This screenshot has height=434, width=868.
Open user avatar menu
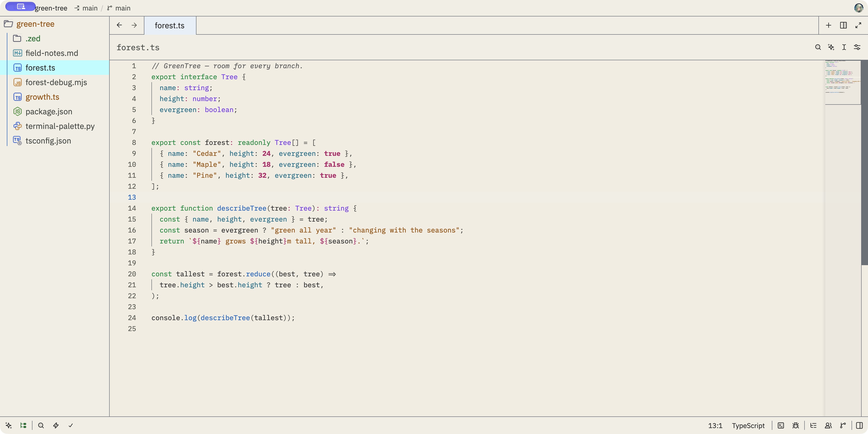point(859,8)
